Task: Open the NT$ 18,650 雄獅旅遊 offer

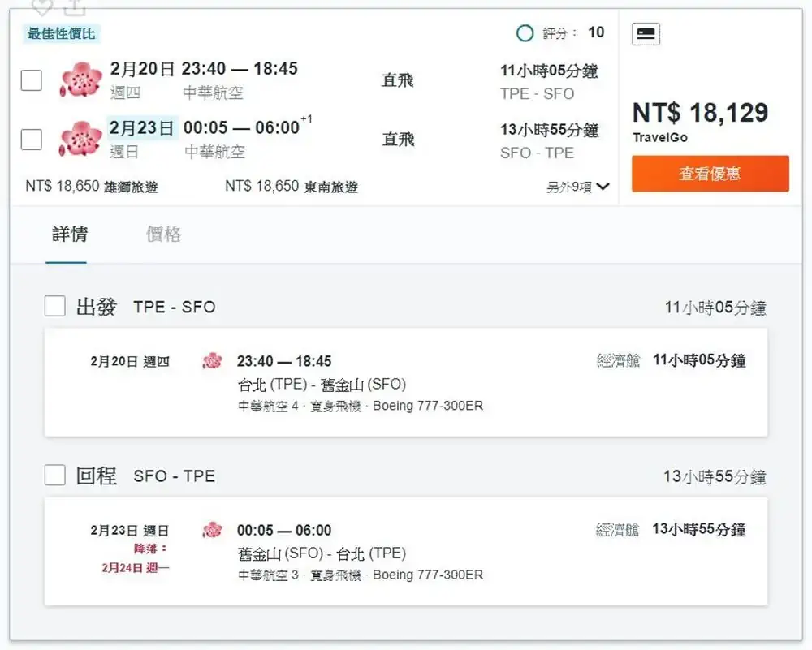Action: pyautogui.click(x=92, y=187)
